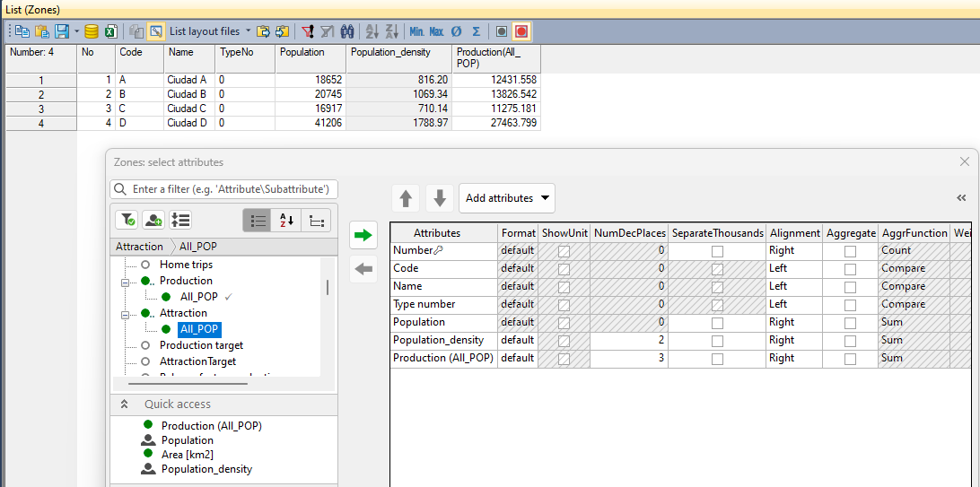Click the grey filter icon in the toolbar
This screenshot has height=487, width=980.
tap(328, 31)
